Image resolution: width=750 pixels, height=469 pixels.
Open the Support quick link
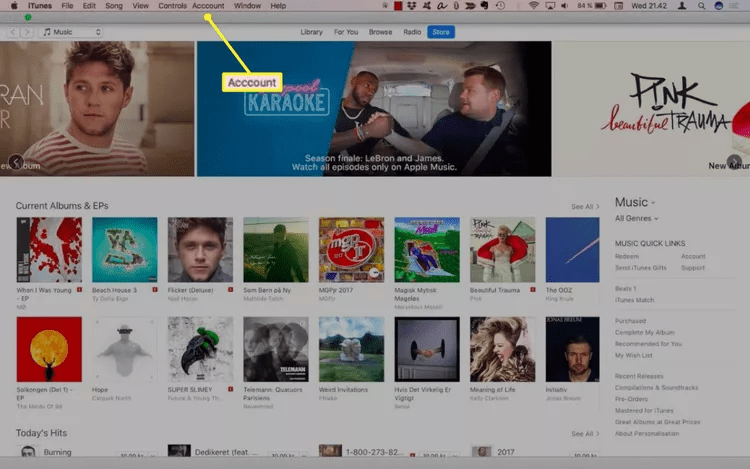(x=693, y=268)
